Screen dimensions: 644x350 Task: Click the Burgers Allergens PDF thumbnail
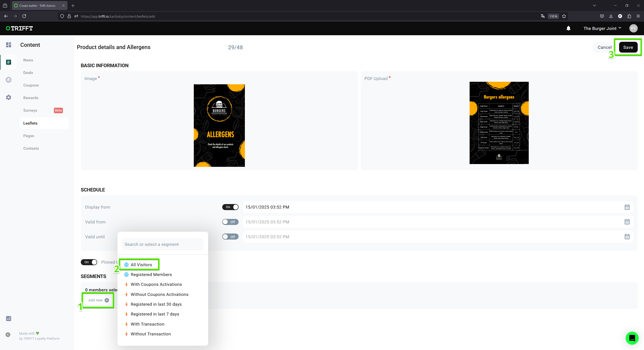pyautogui.click(x=498, y=123)
